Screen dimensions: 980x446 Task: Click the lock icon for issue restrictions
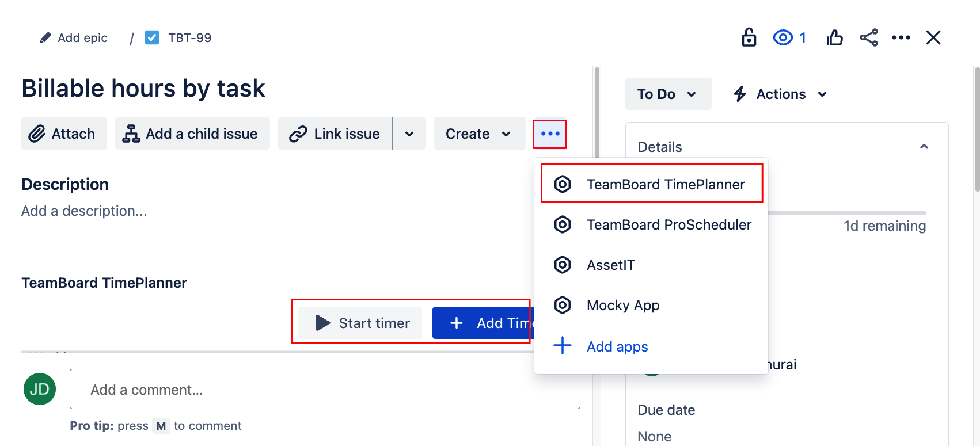click(x=749, y=37)
